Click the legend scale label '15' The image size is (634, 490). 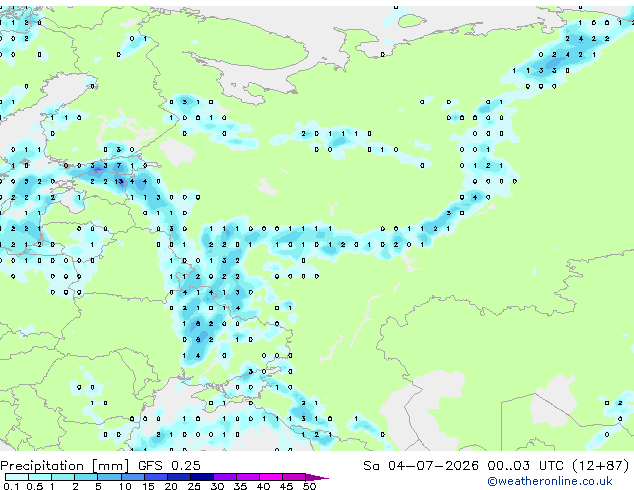pos(148,486)
